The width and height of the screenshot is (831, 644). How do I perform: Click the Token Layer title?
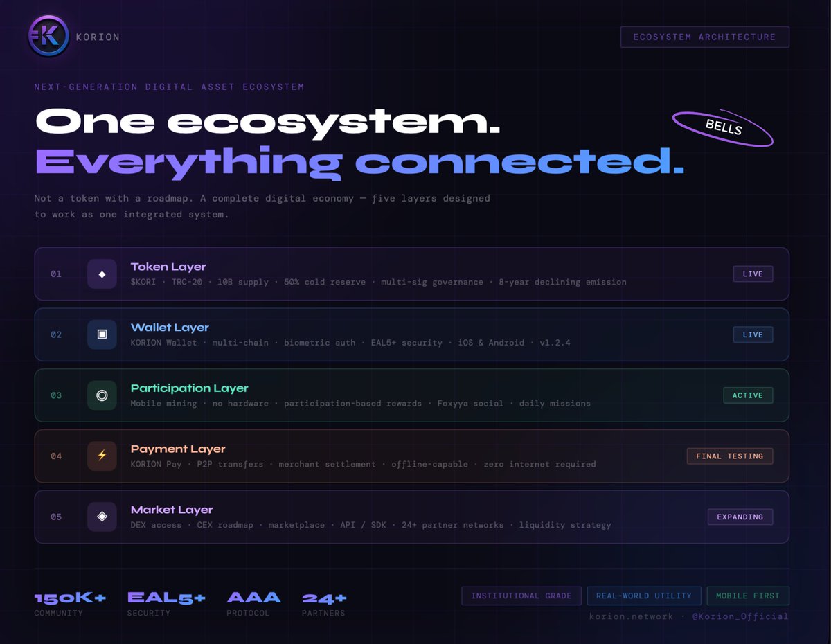click(168, 267)
